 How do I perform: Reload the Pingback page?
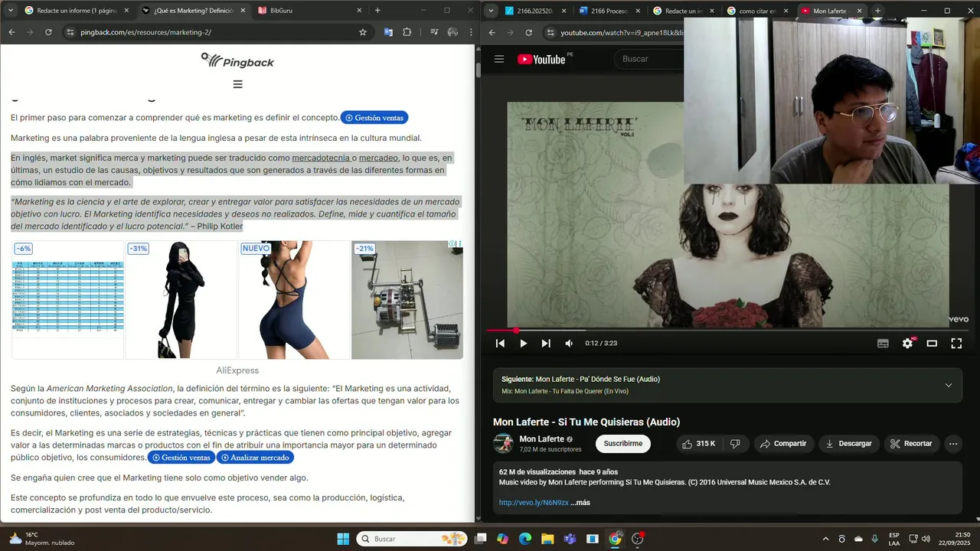pos(48,32)
